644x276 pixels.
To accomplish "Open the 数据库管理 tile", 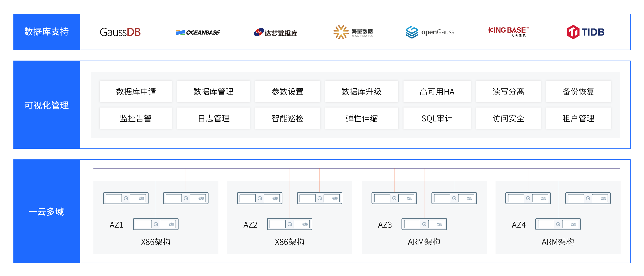I will tap(214, 92).
